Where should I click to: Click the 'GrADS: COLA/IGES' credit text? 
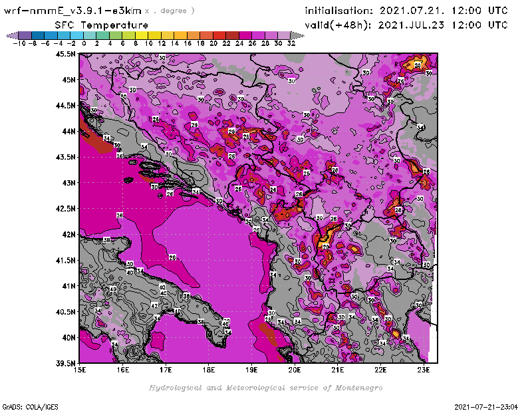tap(30, 407)
